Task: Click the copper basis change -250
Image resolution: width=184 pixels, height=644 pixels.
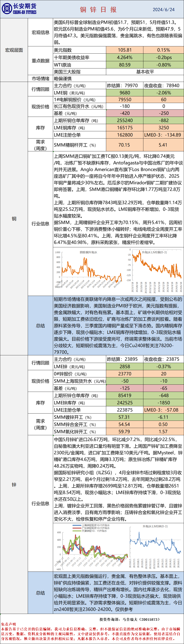Action: pyautogui.click(x=163, y=113)
